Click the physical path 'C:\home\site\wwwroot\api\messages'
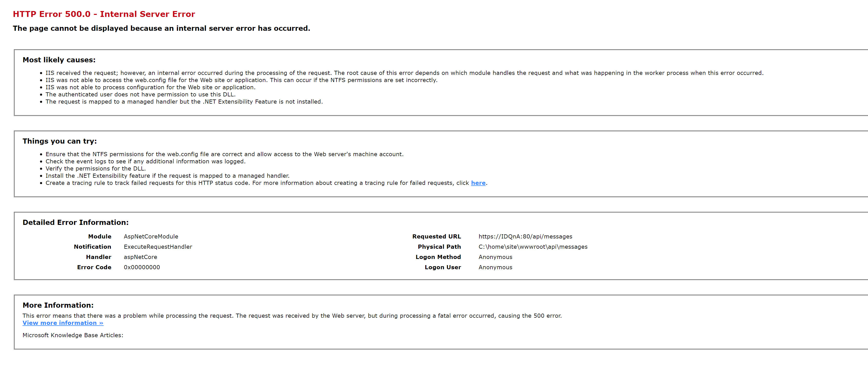 coord(533,247)
